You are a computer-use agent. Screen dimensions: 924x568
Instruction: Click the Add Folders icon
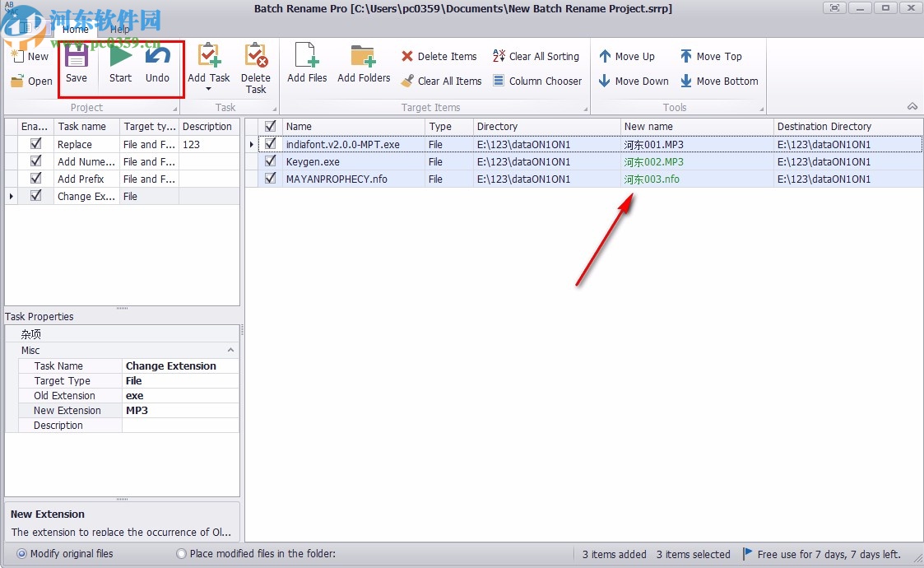[364, 58]
